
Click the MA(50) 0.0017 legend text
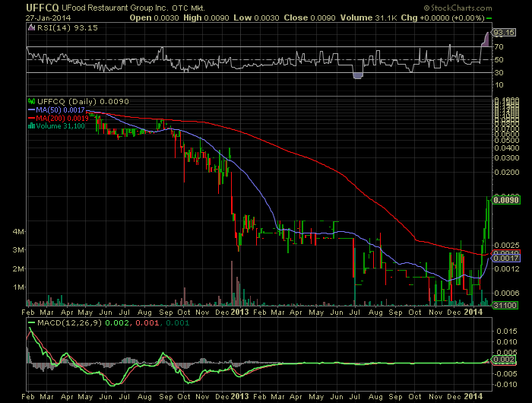[x=60, y=110]
